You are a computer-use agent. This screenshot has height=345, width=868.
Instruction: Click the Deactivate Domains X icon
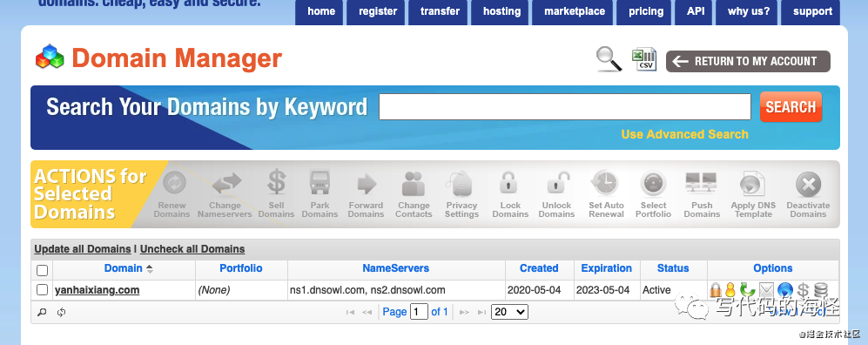(x=808, y=185)
